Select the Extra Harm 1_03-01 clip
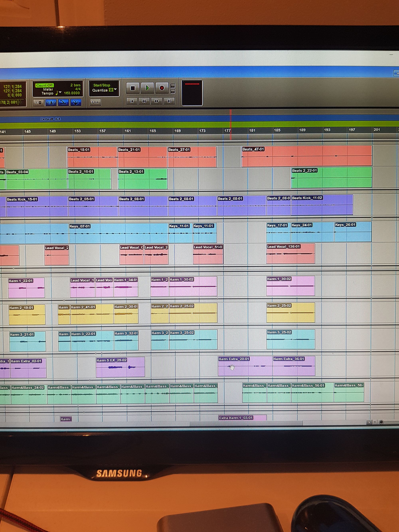Viewport: 399px width, 532px height. [242, 418]
